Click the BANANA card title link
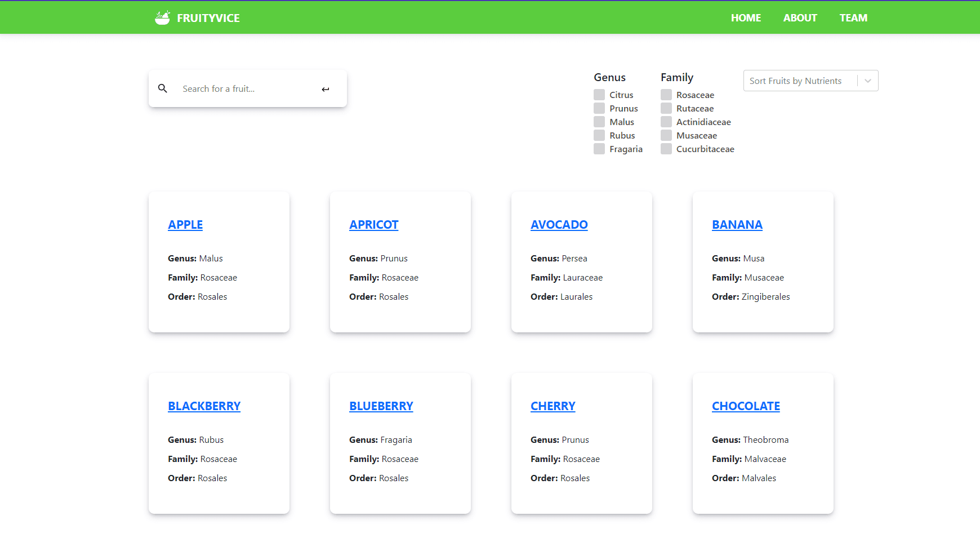 point(737,225)
